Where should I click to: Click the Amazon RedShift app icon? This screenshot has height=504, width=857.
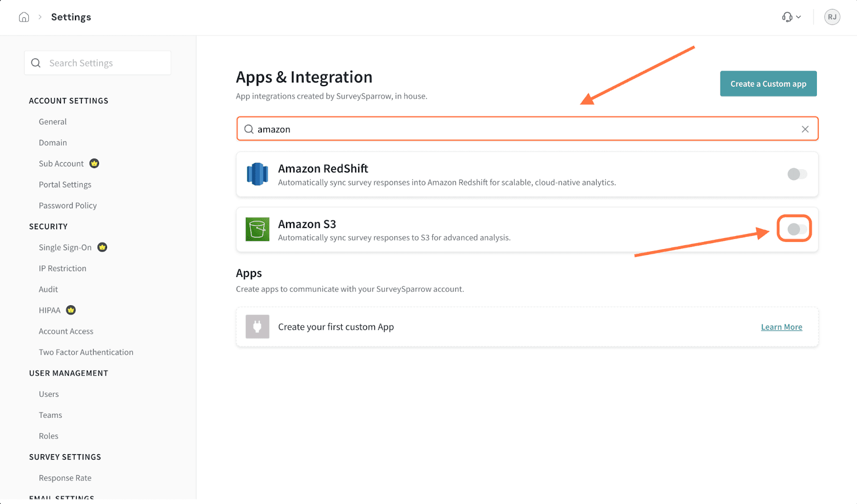[257, 174]
